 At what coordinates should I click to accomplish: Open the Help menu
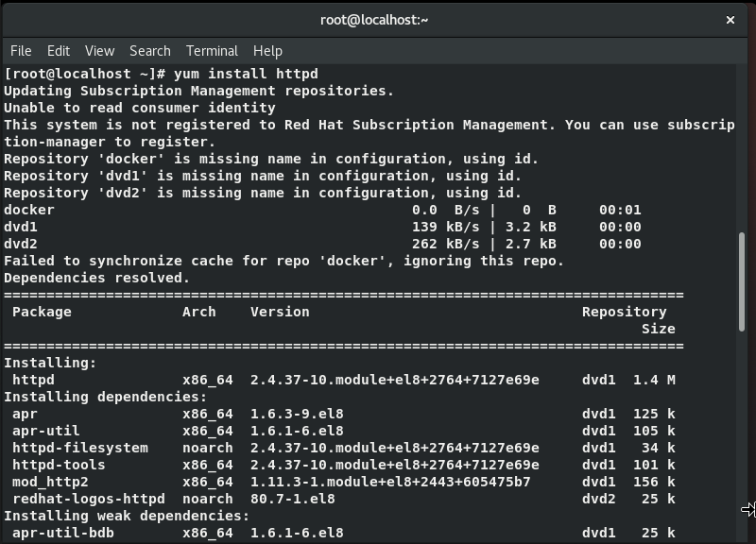267,51
